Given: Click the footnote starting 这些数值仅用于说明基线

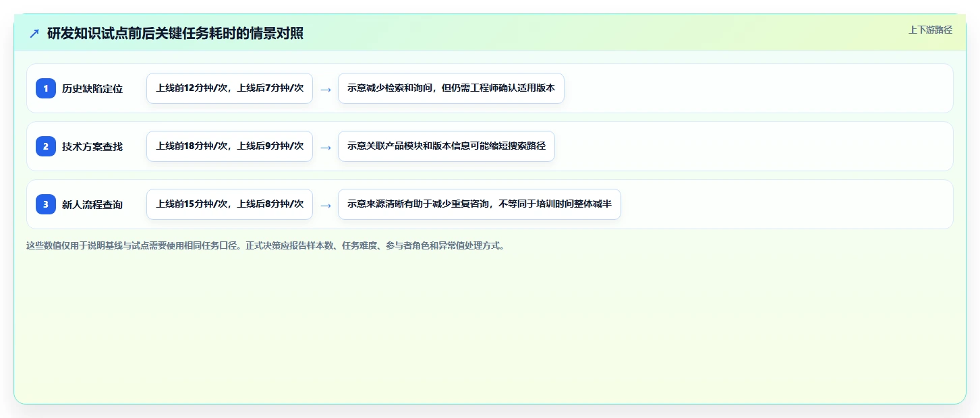Looking at the screenshot, I should click(x=266, y=245).
